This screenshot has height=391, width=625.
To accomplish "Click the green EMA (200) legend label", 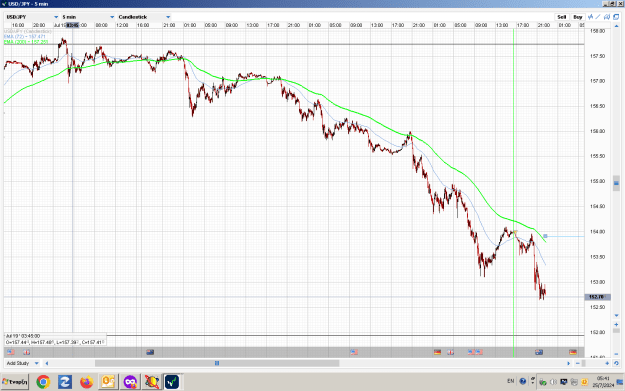I will tap(26, 41).
